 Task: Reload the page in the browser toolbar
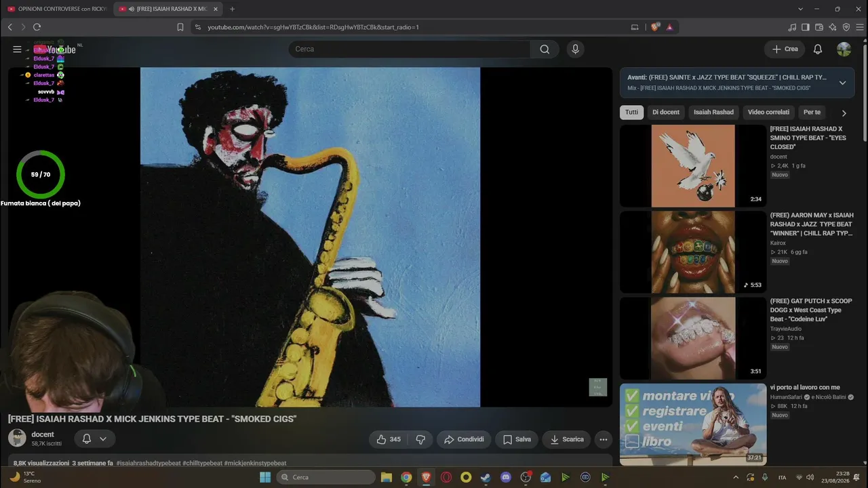(x=37, y=27)
